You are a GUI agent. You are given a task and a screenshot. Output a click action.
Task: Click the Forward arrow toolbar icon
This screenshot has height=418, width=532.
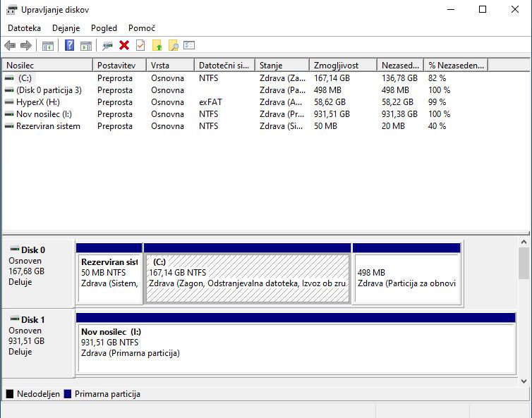coord(26,45)
